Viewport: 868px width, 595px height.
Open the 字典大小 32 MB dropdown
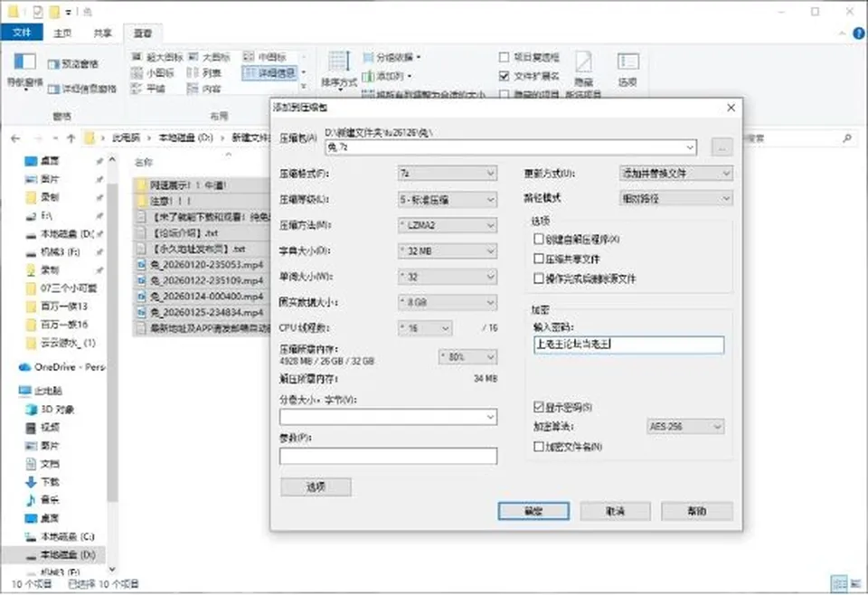tap(448, 250)
